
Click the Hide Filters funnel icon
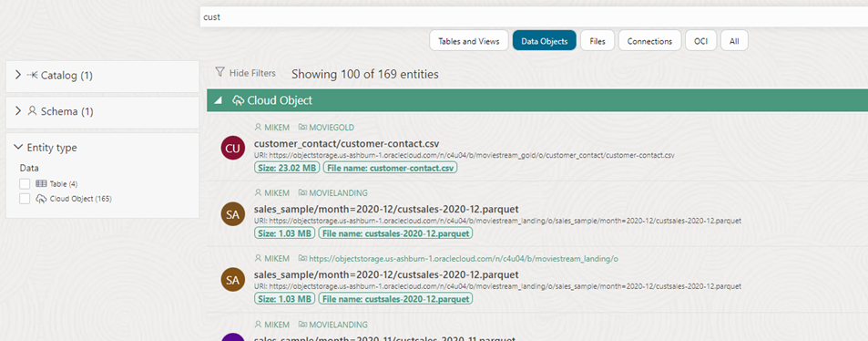(x=220, y=73)
